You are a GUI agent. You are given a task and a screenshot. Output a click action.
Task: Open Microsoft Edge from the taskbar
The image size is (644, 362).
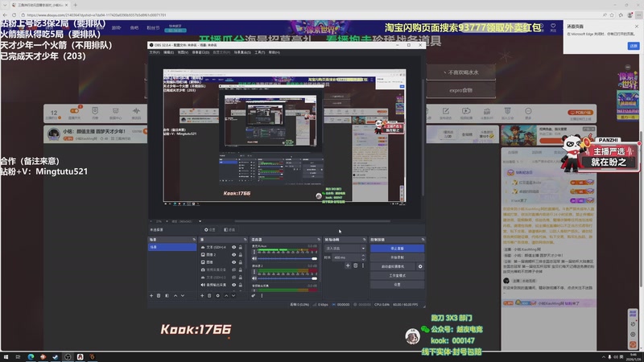click(31, 357)
